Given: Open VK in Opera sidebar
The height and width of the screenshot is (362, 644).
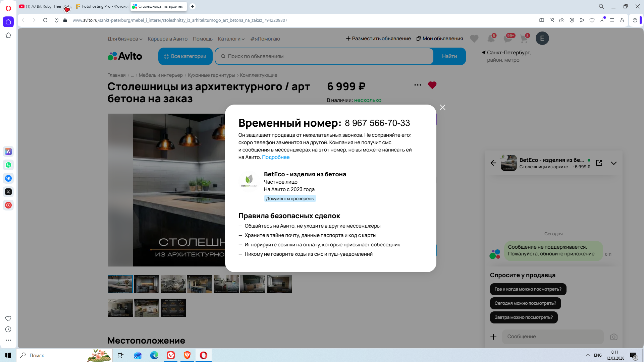Looking at the screenshot, I should (8, 178).
